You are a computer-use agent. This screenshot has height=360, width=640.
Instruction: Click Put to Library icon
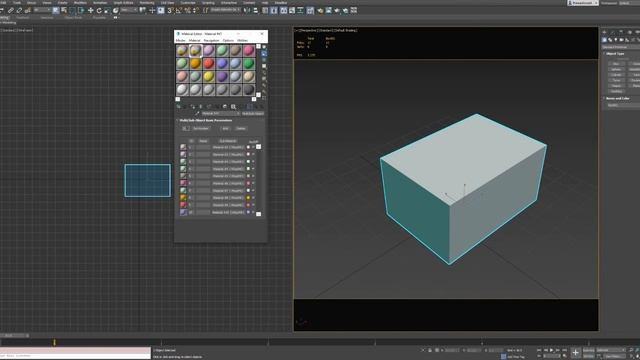(x=224, y=107)
